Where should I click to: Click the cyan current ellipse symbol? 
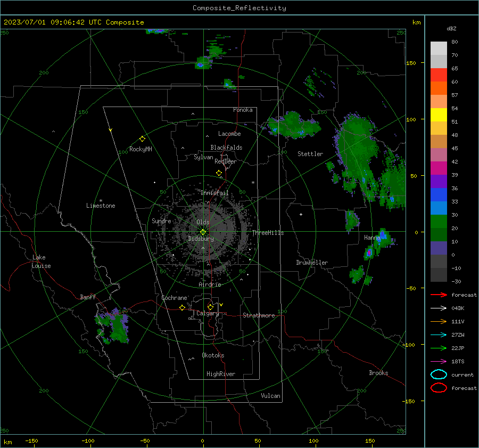(x=439, y=374)
